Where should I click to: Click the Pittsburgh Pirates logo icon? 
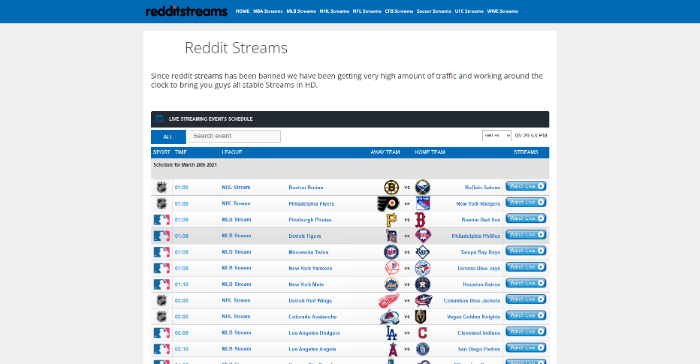pos(391,220)
